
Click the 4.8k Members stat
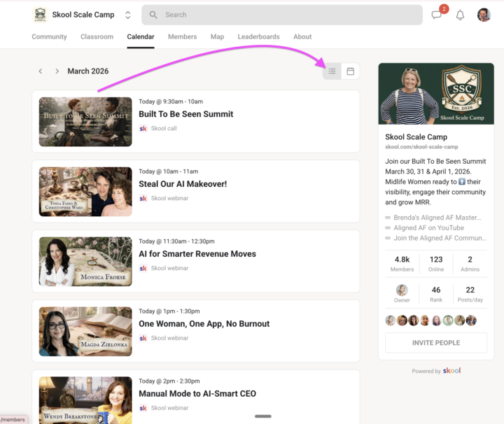pyautogui.click(x=402, y=264)
